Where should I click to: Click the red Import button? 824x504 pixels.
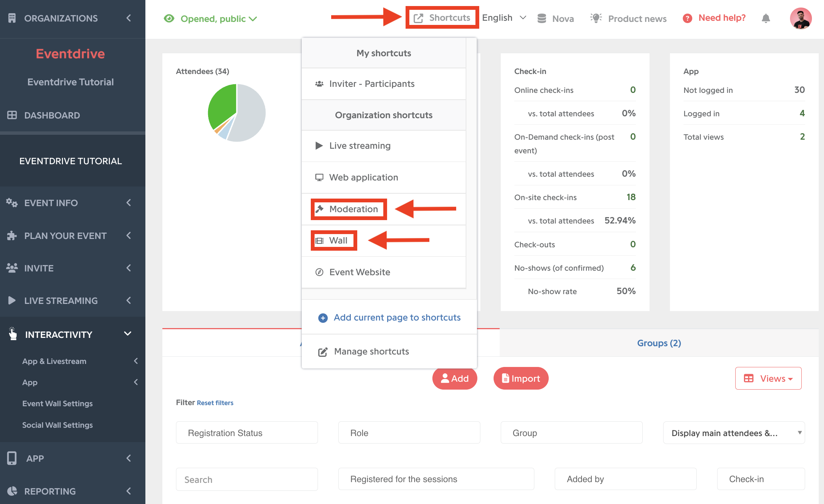[x=521, y=378]
